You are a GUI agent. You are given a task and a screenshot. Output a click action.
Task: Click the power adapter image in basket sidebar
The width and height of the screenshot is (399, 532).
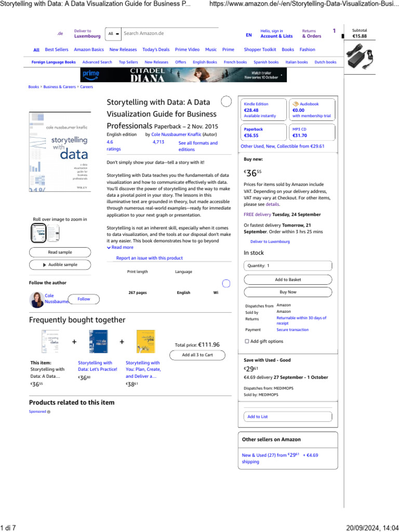click(x=360, y=56)
